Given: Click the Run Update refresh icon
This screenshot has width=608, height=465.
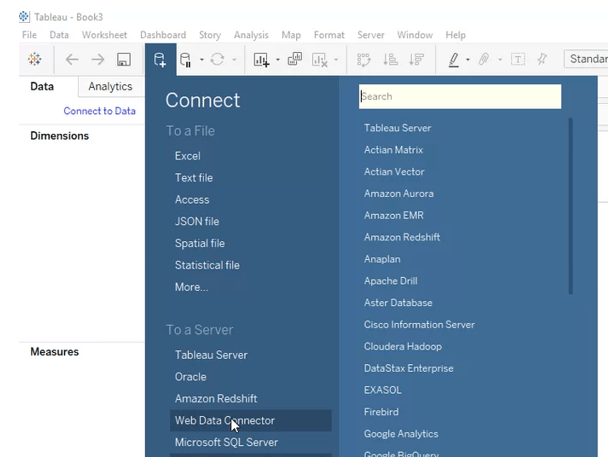Looking at the screenshot, I should click(x=217, y=59).
